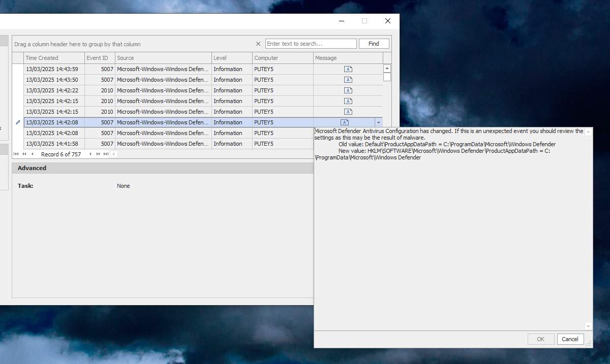Click the message popup scrollbar down arrow
610x364 pixels.
point(588,326)
